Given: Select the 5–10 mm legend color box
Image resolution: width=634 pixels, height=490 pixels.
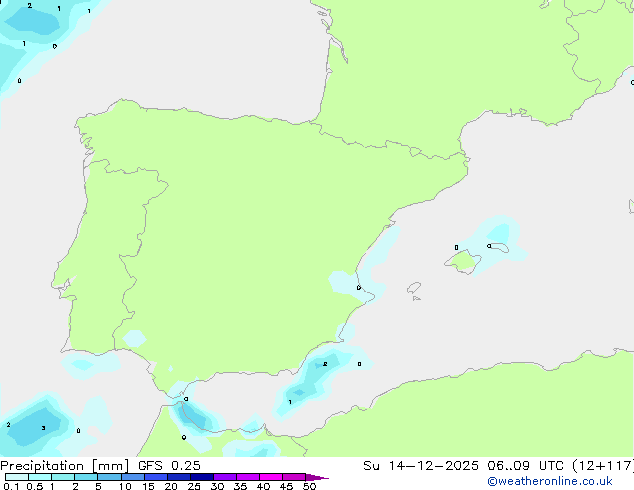Looking at the screenshot, I should point(109,477).
